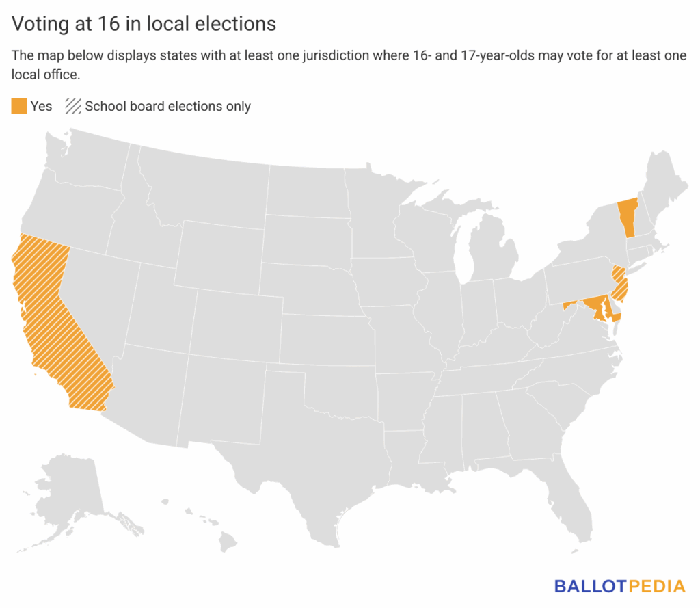
Task: Click the 'Yes' legend label
Action: point(41,106)
